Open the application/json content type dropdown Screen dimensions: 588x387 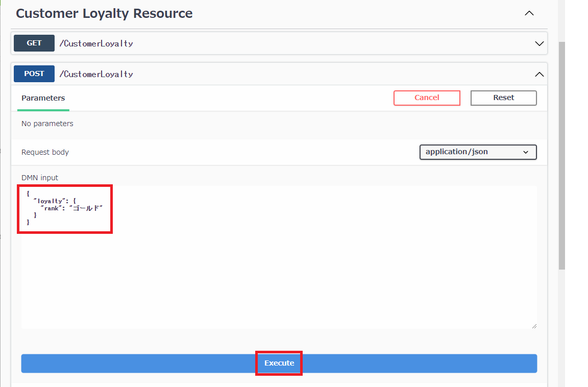tap(478, 152)
